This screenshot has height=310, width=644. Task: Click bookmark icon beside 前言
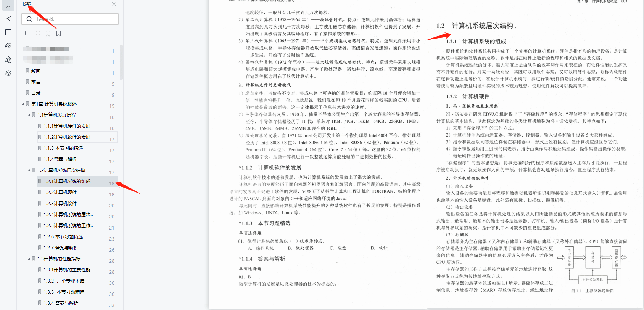(27, 82)
